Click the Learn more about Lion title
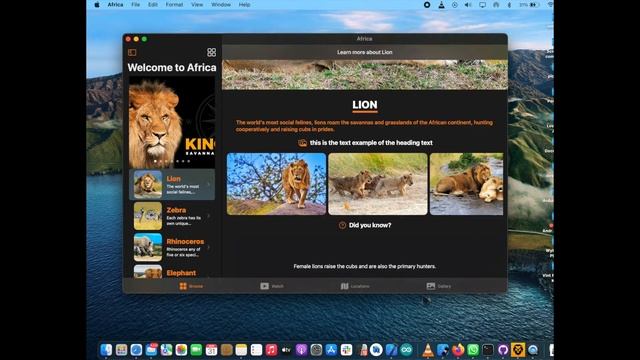The width and height of the screenshot is (640, 360). 364,52
